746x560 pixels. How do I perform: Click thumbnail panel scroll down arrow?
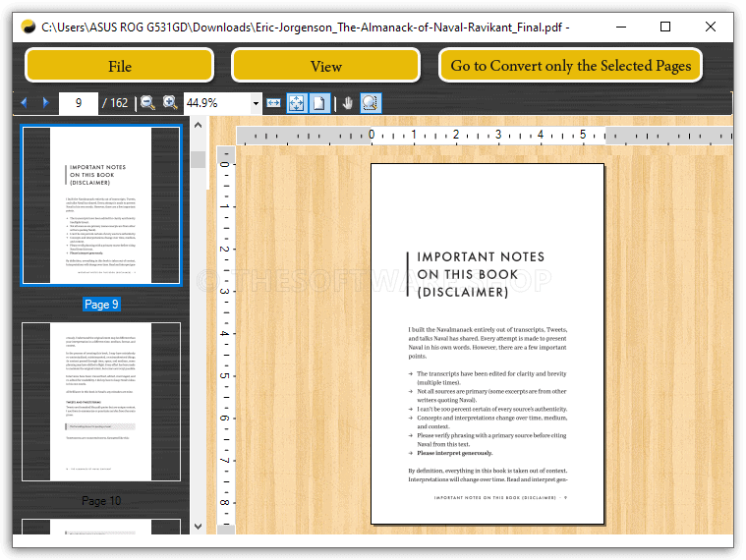point(199,527)
